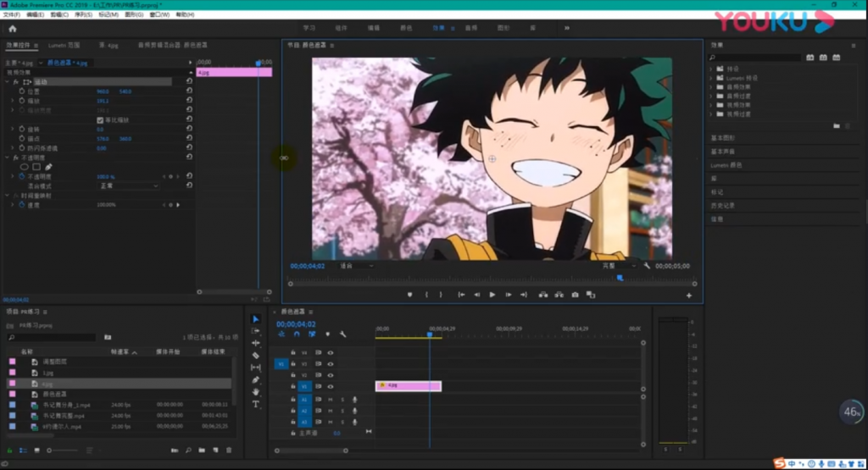Viewport: 868px width, 470px height.
Task: Open 窗口(W) menu
Action: (x=159, y=14)
